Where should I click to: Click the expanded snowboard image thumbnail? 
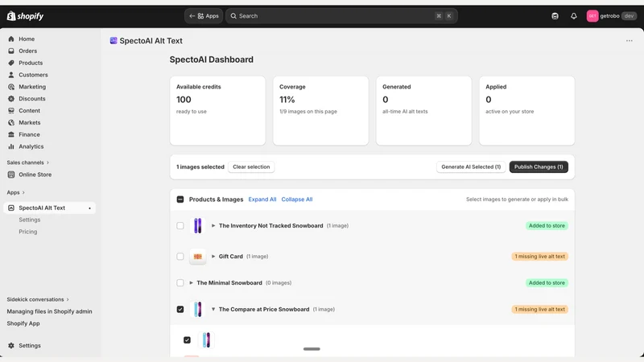pyautogui.click(x=206, y=339)
